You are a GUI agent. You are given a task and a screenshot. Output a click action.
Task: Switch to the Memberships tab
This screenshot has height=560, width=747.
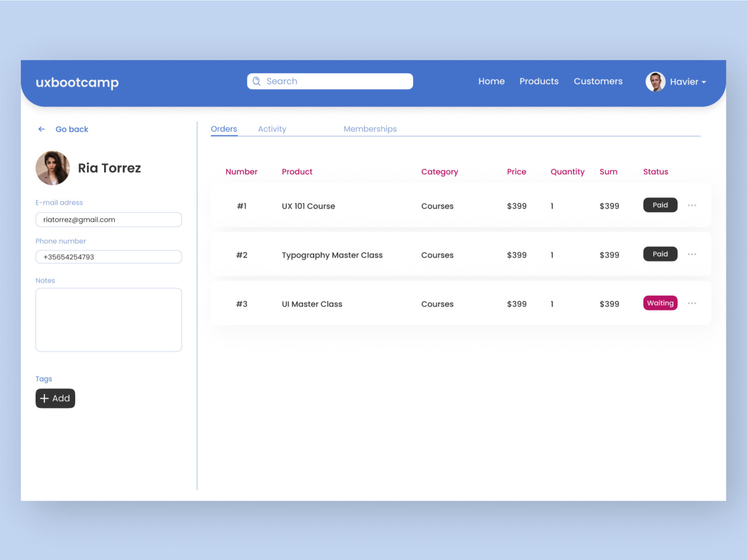tap(370, 129)
